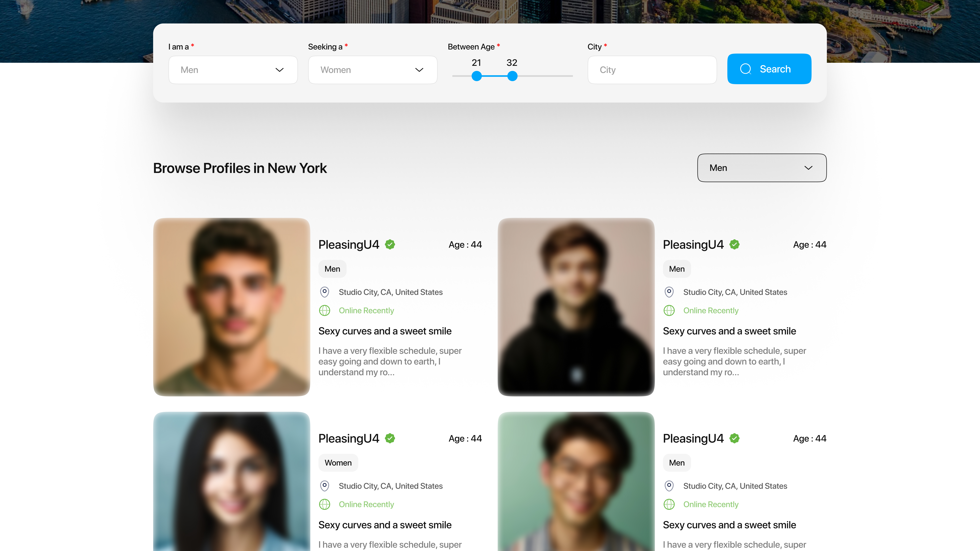
Task: Open the top-left profile photo thumbnail
Action: point(232,307)
